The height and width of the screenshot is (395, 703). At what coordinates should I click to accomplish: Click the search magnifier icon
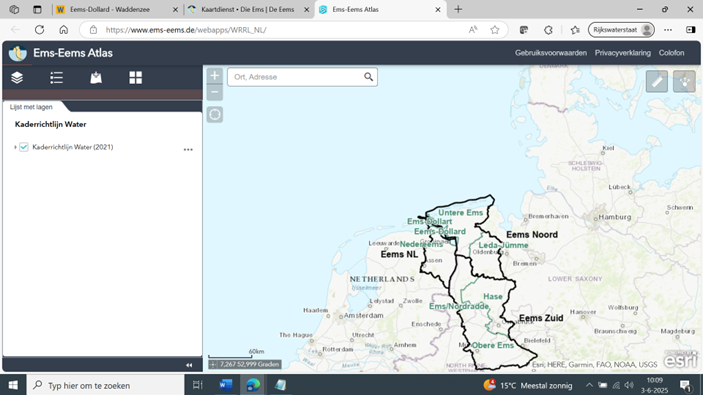368,77
